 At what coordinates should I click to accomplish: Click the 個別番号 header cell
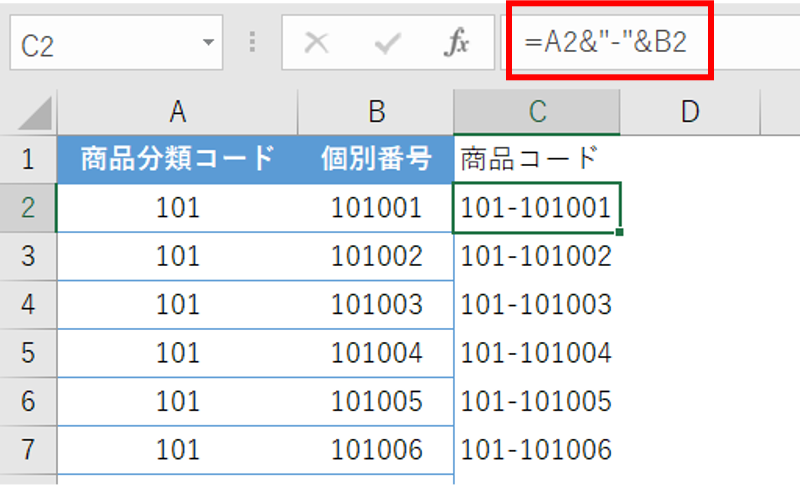coord(376,159)
